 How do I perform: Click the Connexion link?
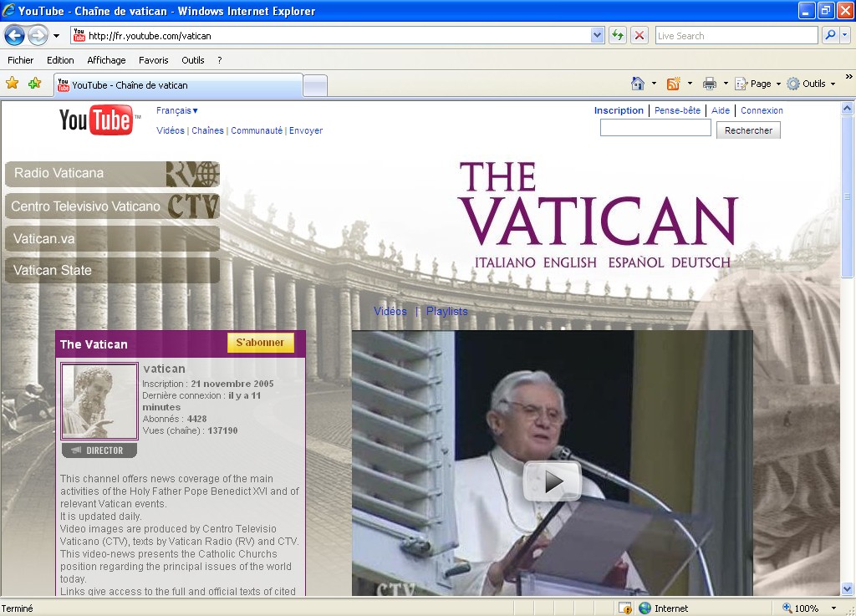(762, 110)
